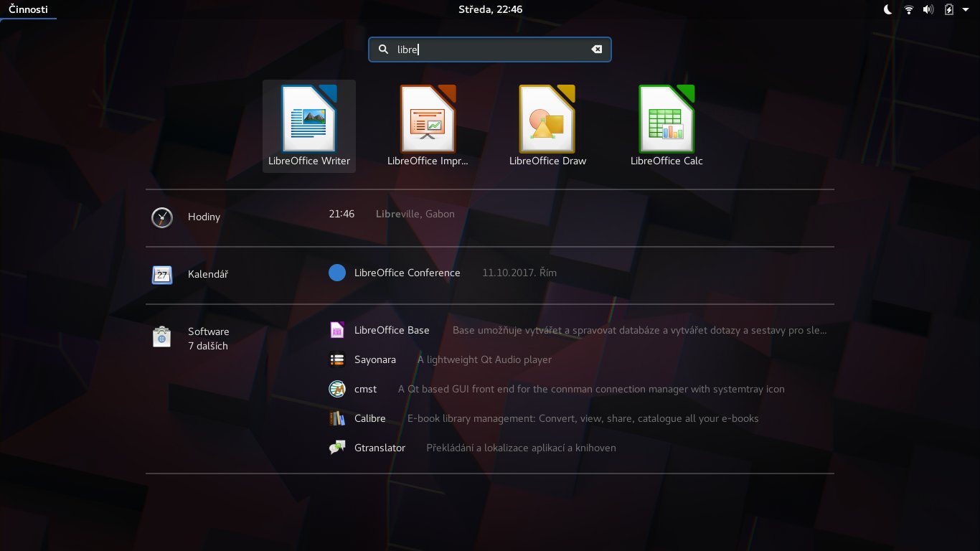The image size is (980, 551).
Task: Click the Kalendář provider label
Action: point(208,274)
